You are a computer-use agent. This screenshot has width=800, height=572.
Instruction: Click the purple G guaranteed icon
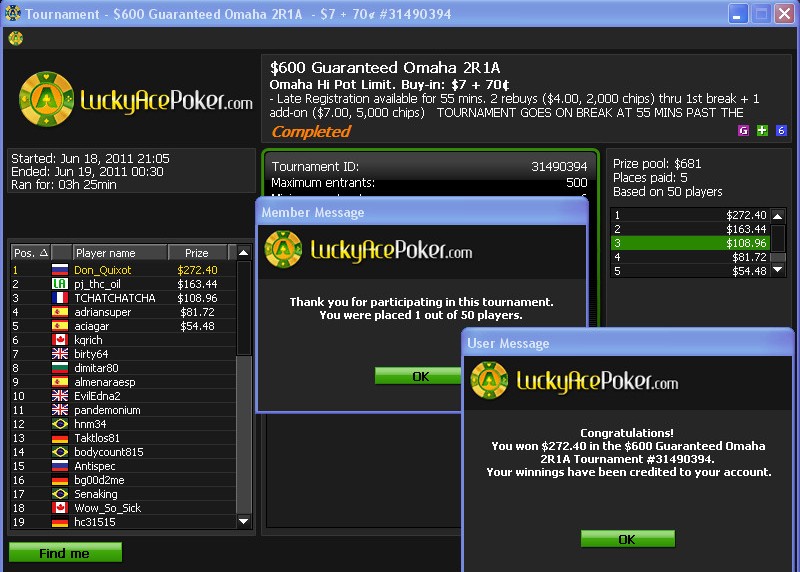[743, 131]
